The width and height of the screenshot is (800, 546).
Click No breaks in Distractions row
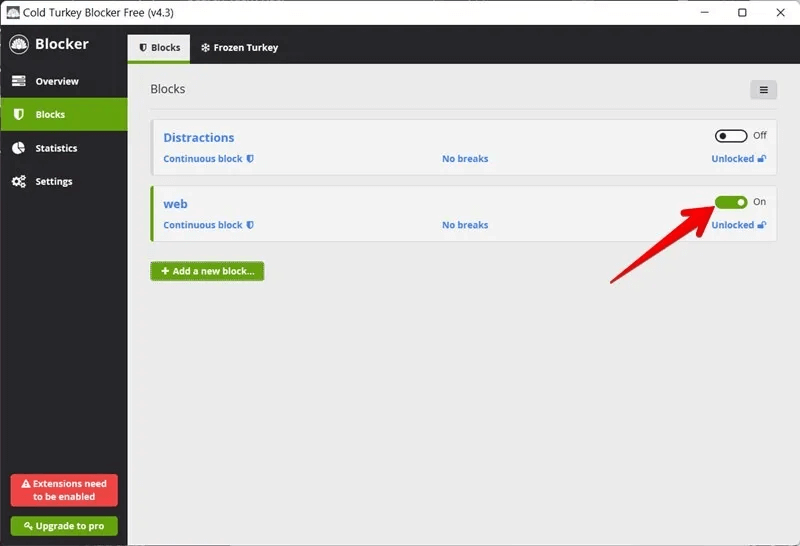465,159
